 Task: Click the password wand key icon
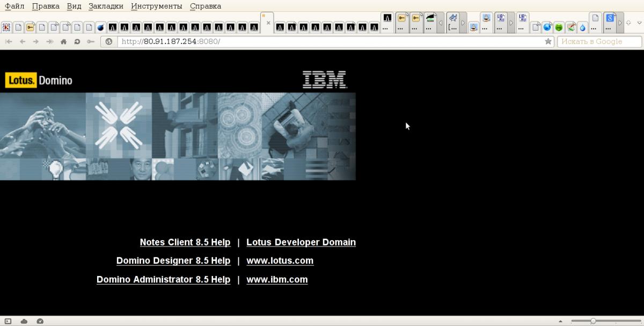pos(91,41)
